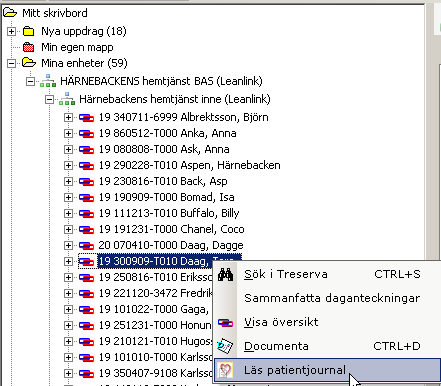
Task: Click the HÄRNEBACKENS hemtjänst BAS organization icon
Action: (x=48, y=81)
